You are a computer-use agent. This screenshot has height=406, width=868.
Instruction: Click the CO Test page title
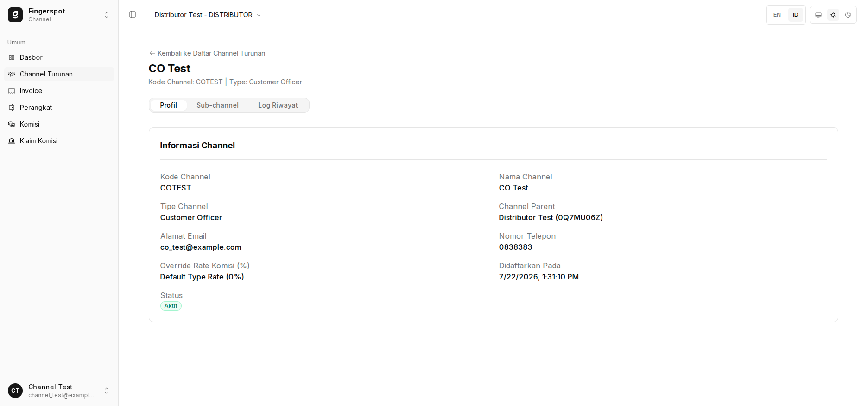(170, 69)
